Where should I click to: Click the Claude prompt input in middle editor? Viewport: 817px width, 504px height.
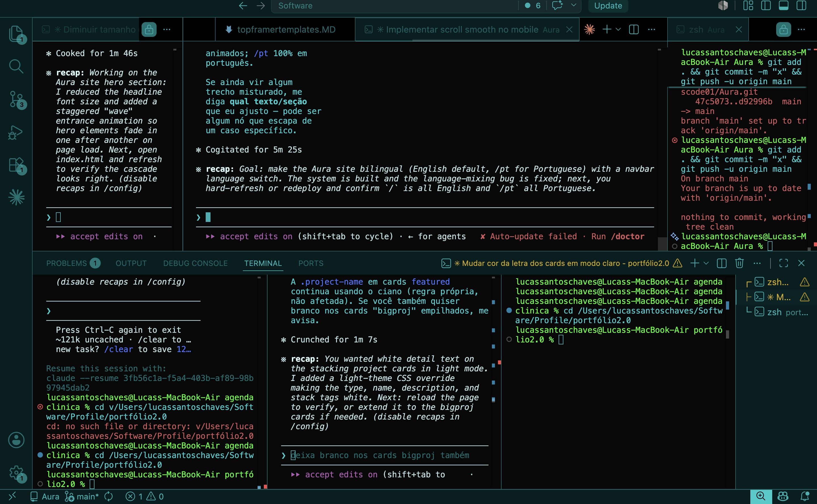click(x=425, y=217)
